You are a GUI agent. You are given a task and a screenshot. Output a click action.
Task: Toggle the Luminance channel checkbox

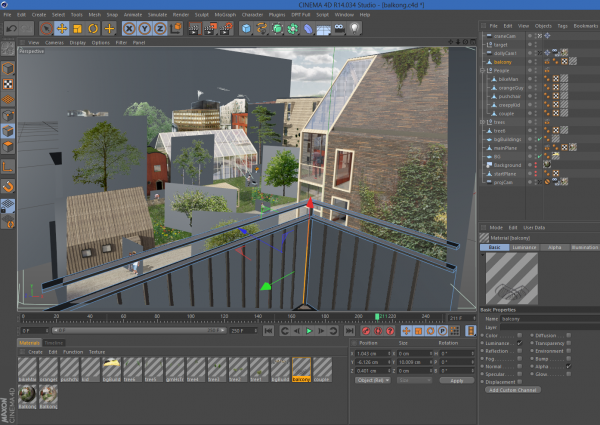519,343
